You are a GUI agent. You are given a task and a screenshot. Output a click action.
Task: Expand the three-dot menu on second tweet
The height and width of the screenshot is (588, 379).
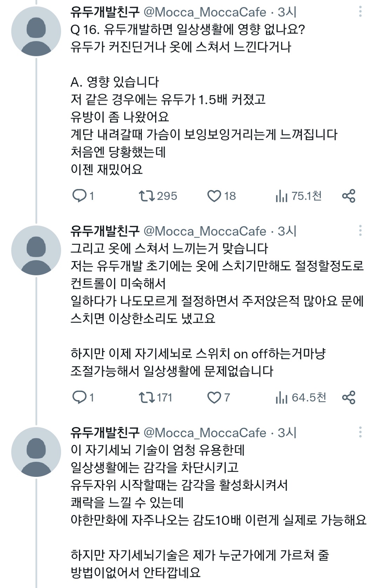(360, 231)
